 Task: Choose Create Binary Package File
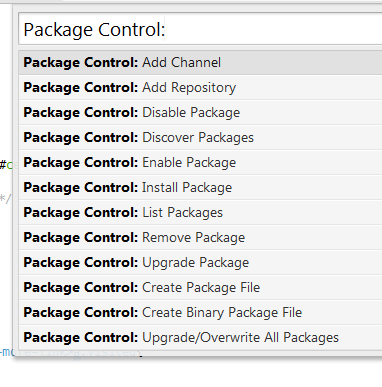(x=200, y=313)
